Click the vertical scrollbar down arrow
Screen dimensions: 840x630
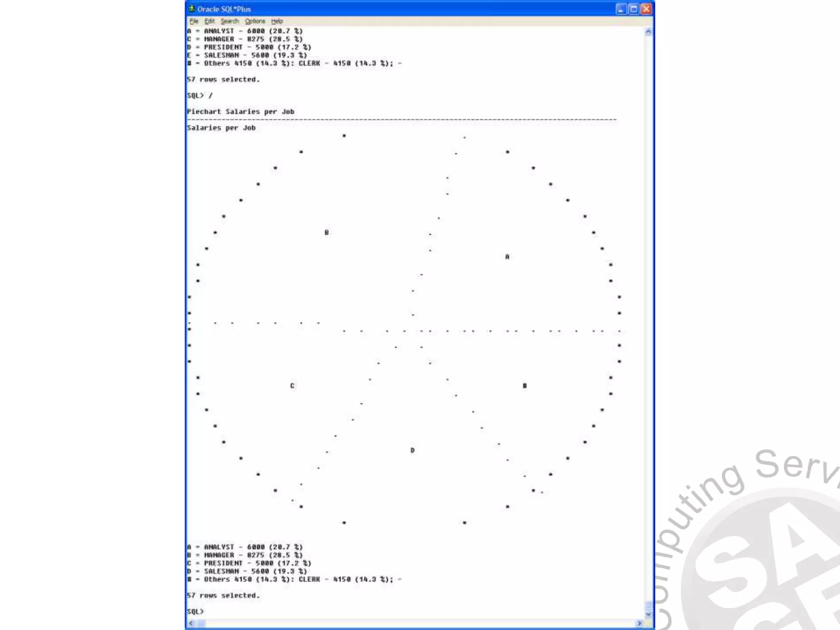pos(648,614)
